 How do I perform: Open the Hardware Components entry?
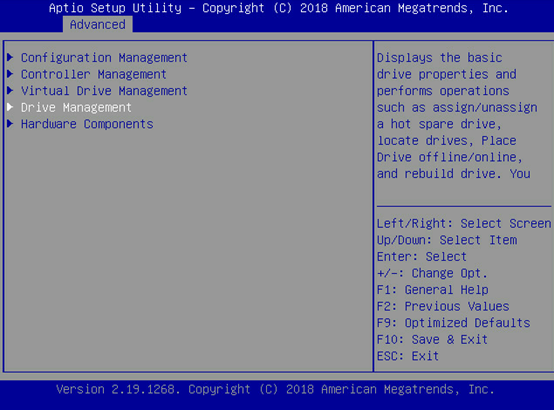[87, 124]
